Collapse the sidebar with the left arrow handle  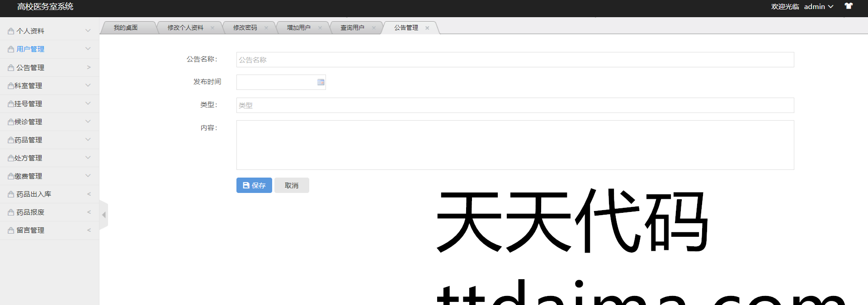[104, 215]
